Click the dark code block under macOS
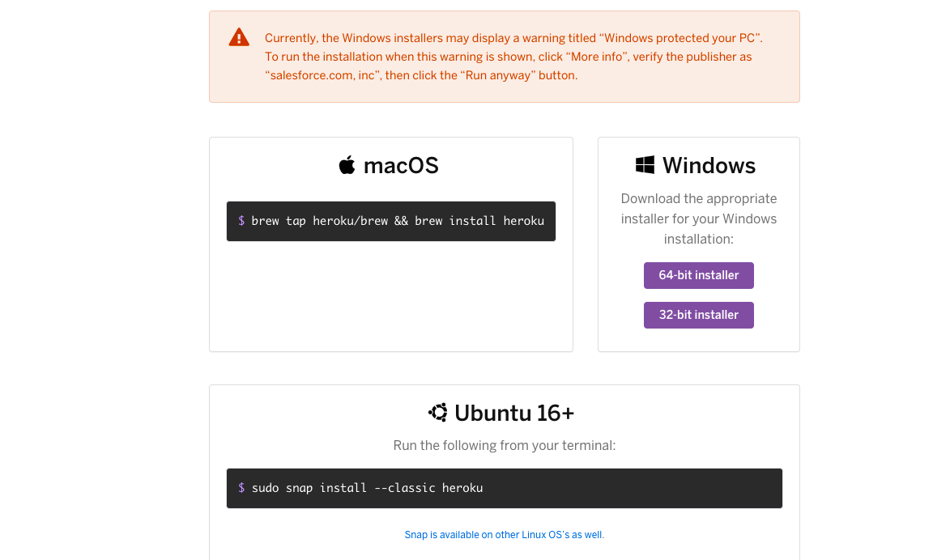Screen dimensions: 950x560 [x=390, y=220]
